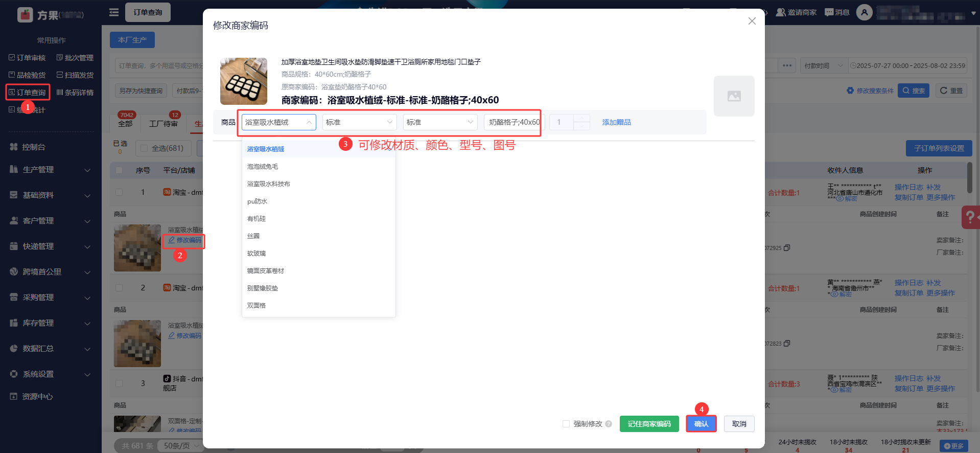Click the user avatar icon
Screen dimensions: 980x453
tap(865, 12)
